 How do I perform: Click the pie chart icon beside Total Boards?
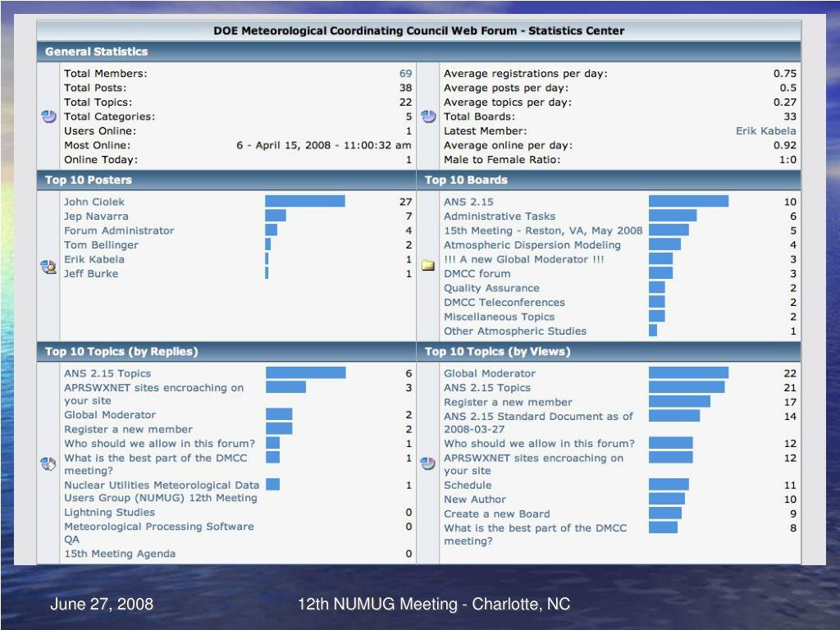point(428,116)
